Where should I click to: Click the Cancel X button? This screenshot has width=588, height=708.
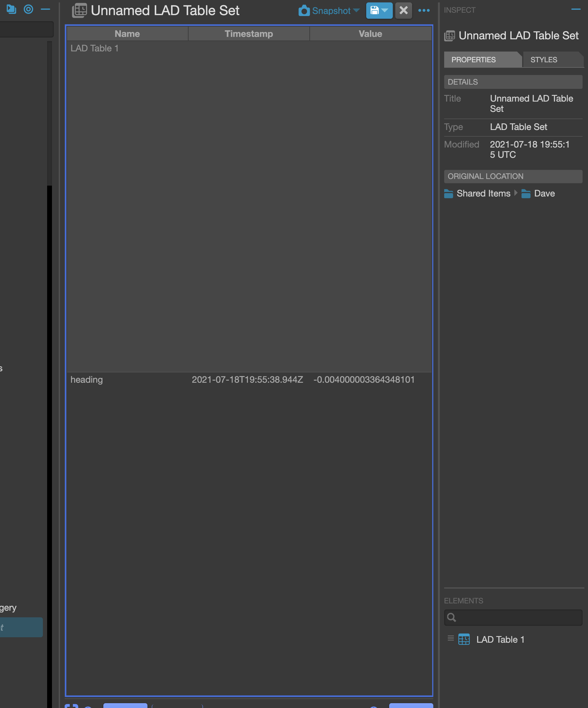pos(403,11)
